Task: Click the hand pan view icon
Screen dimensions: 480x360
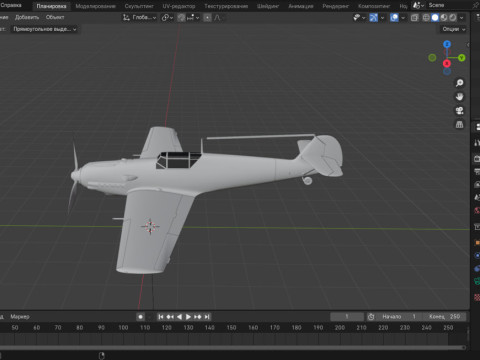Action: tap(460, 97)
